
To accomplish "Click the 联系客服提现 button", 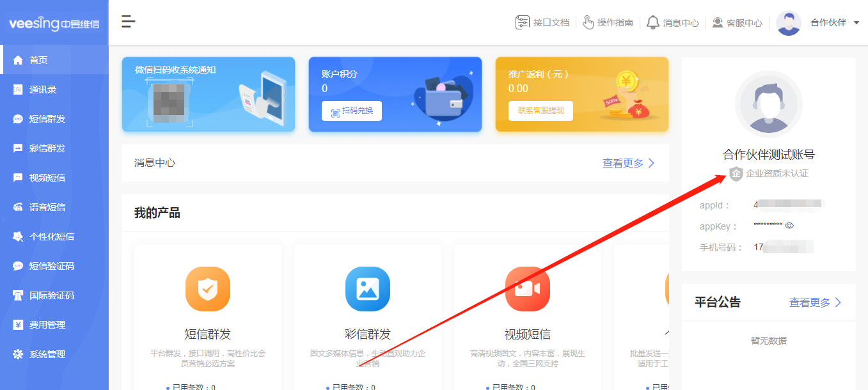I will coord(541,111).
